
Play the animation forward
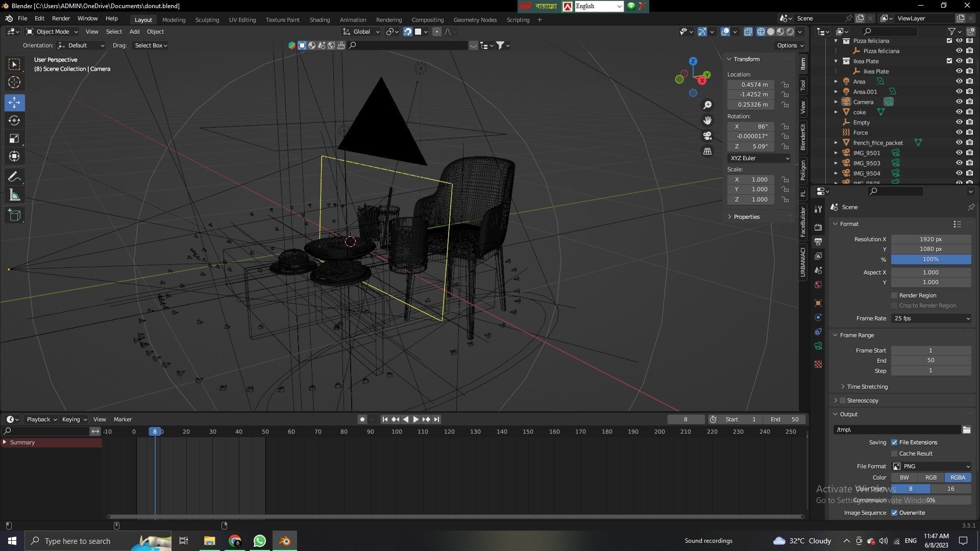pyautogui.click(x=415, y=419)
